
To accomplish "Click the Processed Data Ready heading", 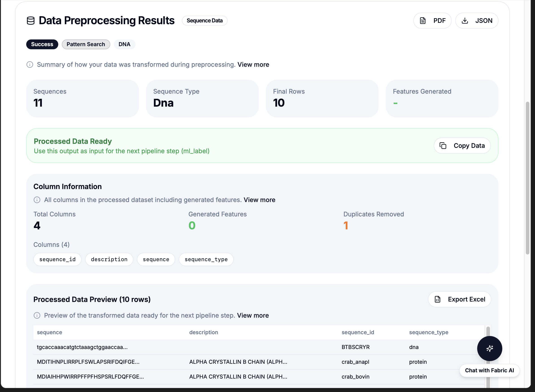I will pyautogui.click(x=73, y=141).
